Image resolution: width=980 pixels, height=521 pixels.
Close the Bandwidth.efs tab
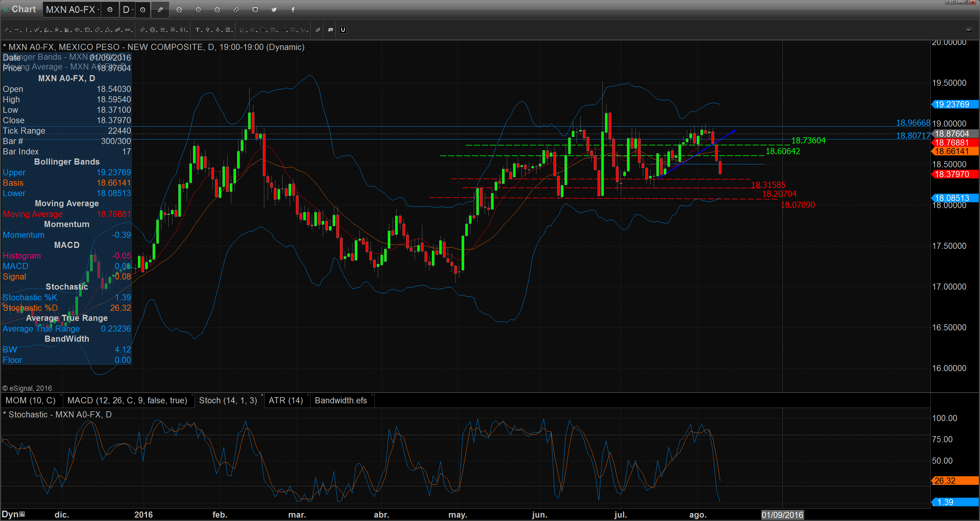tap(372, 395)
